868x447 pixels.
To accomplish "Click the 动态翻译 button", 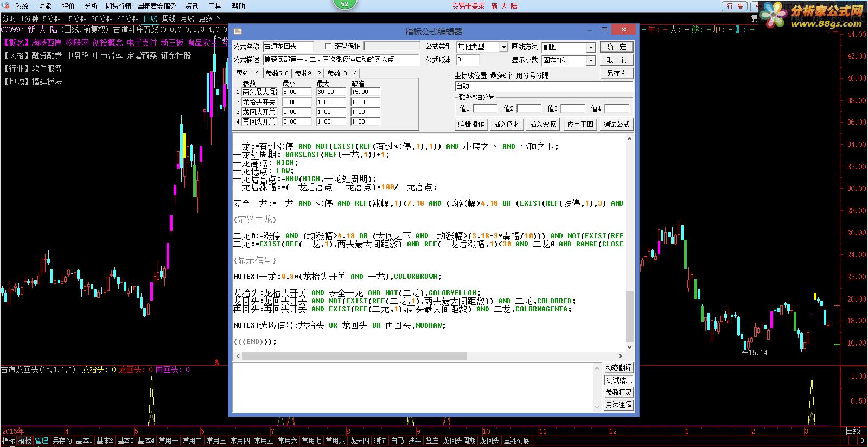I will [x=618, y=368].
